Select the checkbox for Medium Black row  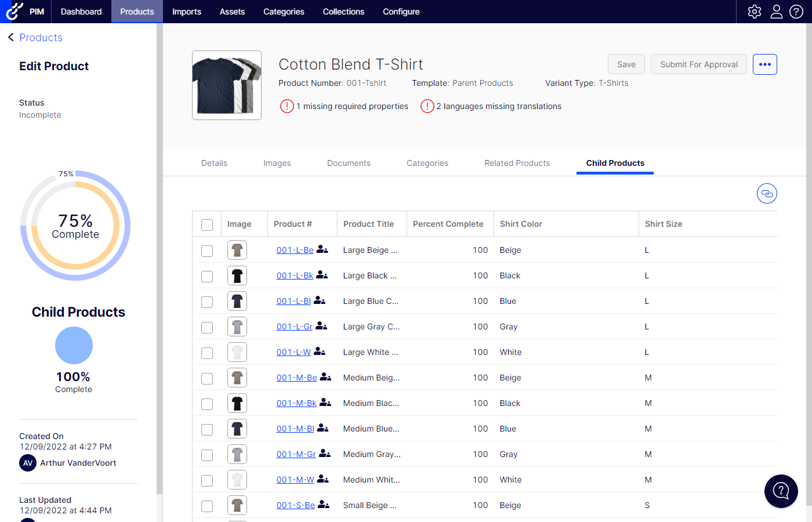(x=207, y=404)
